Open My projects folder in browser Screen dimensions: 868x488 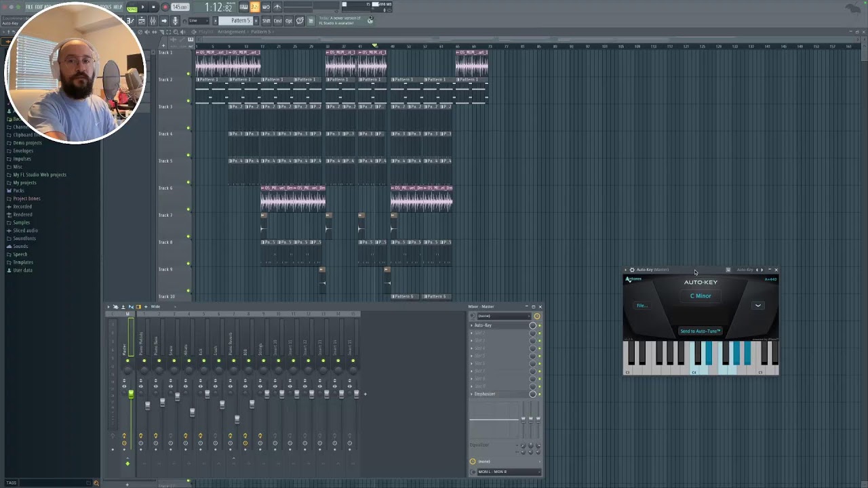click(24, 182)
